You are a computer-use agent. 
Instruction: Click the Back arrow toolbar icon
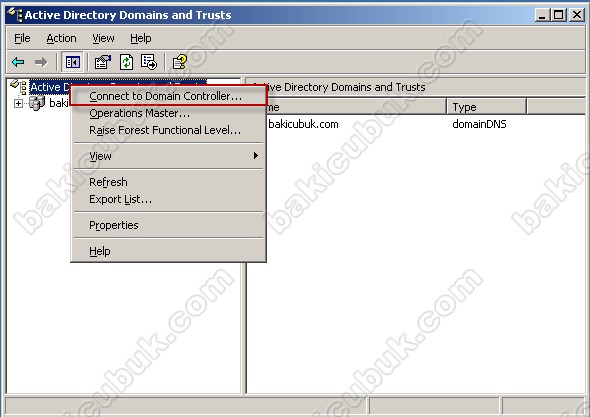click(18, 62)
